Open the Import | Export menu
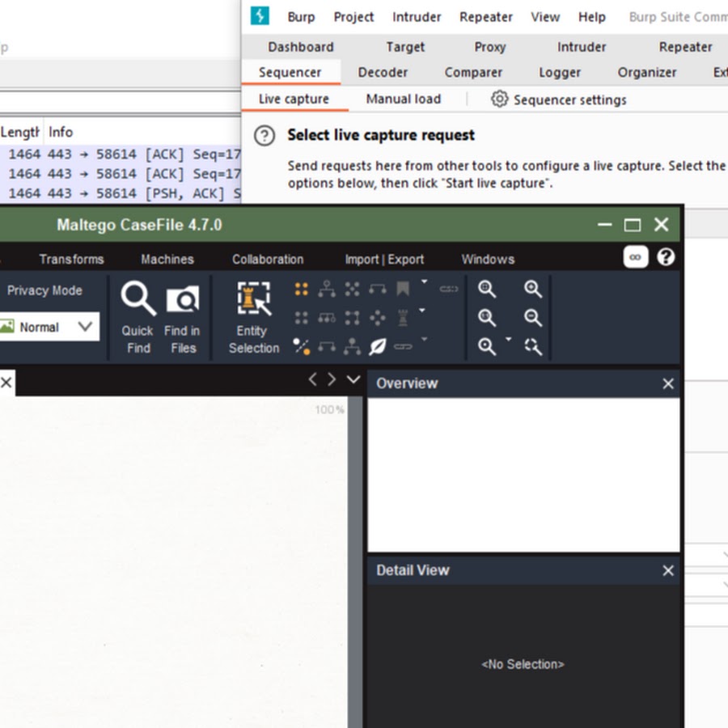728x728 pixels. pos(384,259)
